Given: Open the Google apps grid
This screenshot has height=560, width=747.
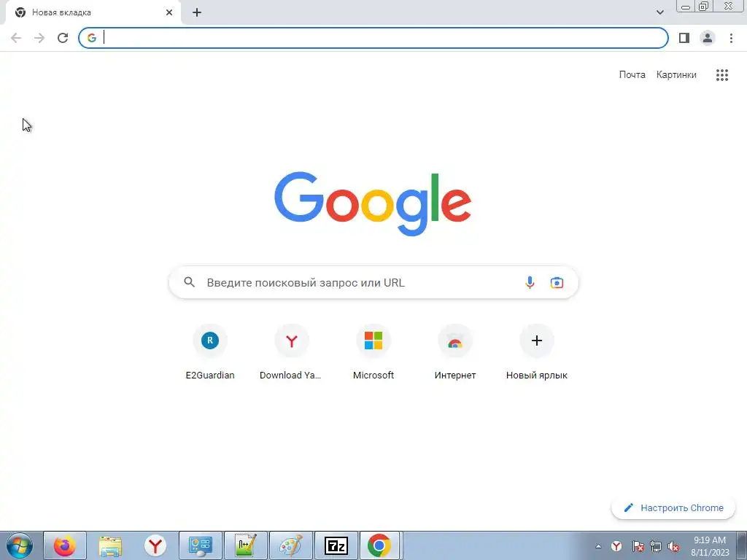Looking at the screenshot, I should coord(721,75).
